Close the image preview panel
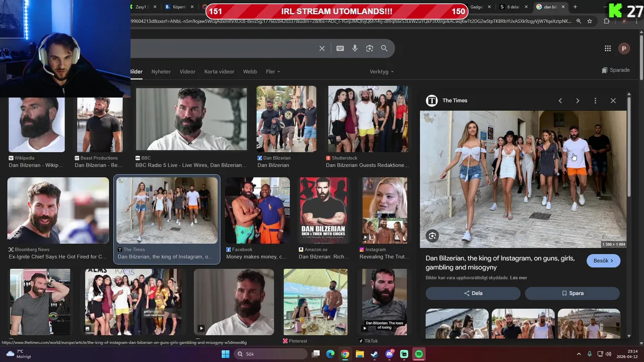The image size is (644, 362). [x=613, y=101]
